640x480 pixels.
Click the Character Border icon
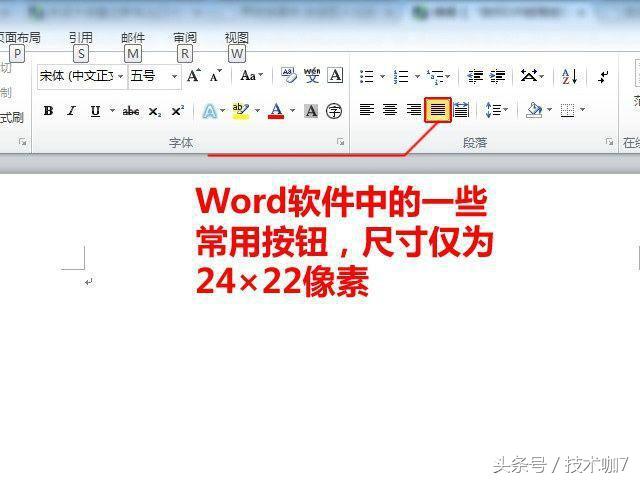(x=335, y=76)
